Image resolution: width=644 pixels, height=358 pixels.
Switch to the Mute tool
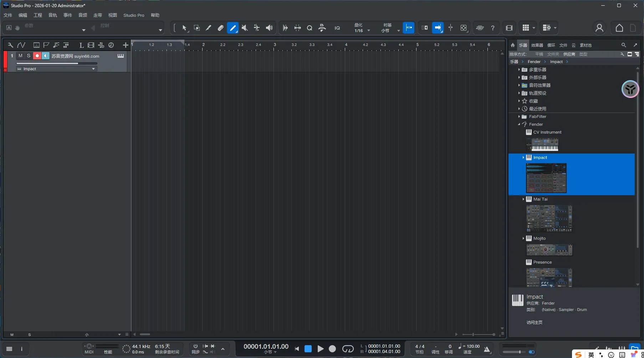coord(245,28)
